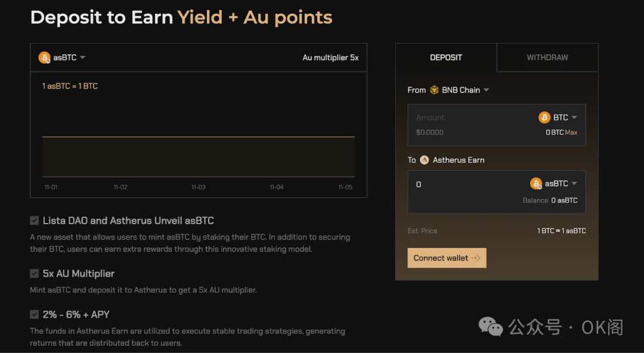The height and width of the screenshot is (353, 644).
Task: Click the asBTC price line on chart
Action: [x=198, y=137]
